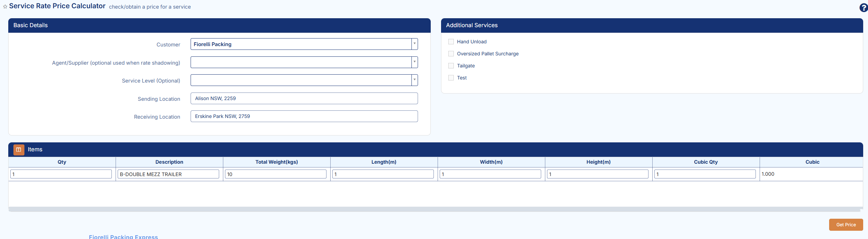Toggle the Tailgate checkbox
868x239 pixels.
451,66
